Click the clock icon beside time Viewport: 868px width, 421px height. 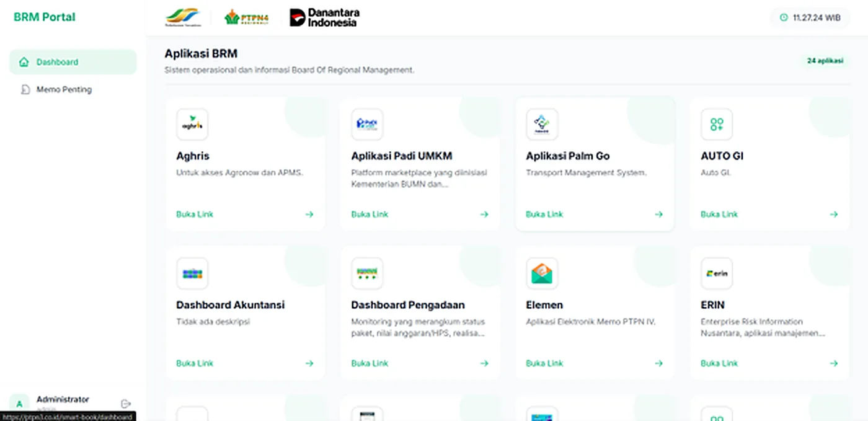[x=784, y=18]
